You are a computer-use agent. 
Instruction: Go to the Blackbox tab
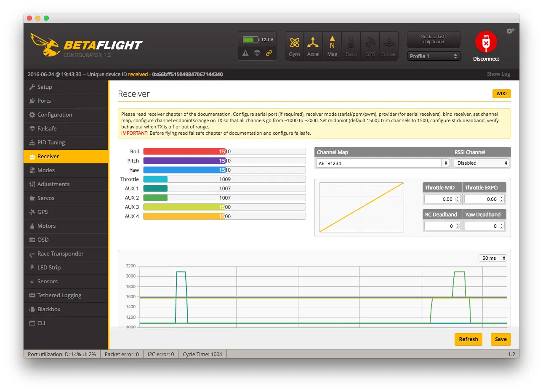(49, 309)
